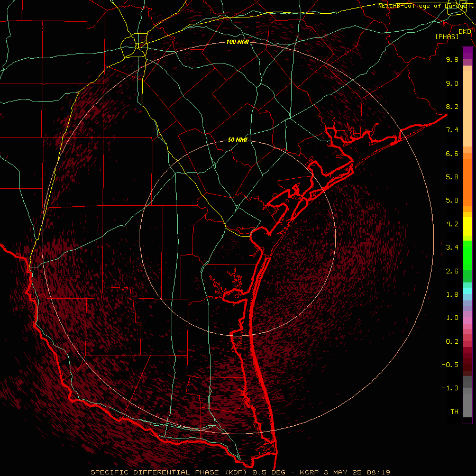Image resolution: width=476 pixels, height=476 pixels.
Task: Click the 0.5 DEG elevation text in the caption
Action: point(269,472)
